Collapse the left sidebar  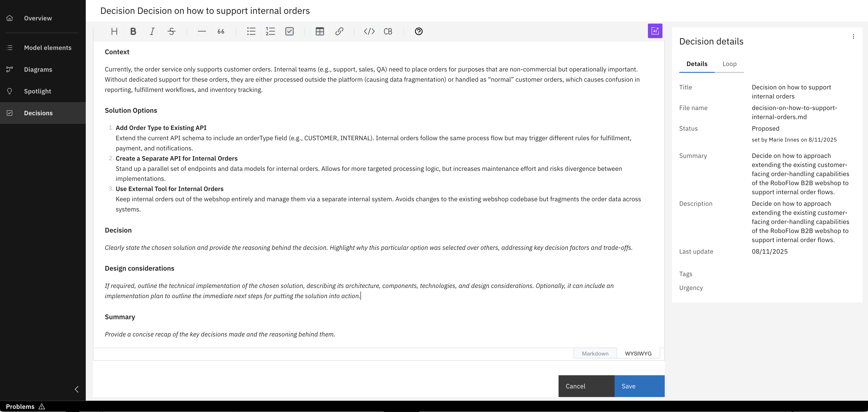click(76, 389)
